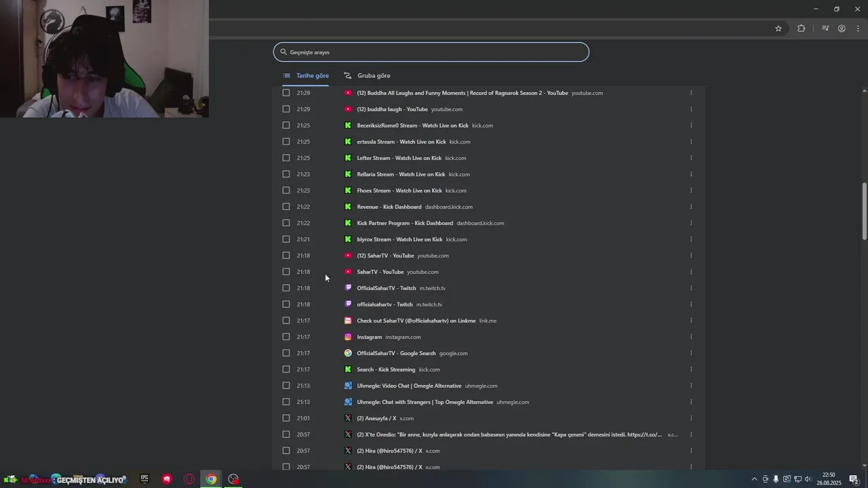Click the YouTube favicon beside (12) SaharTV - YouTube
The height and width of the screenshot is (488, 868).
click(348, 256)
